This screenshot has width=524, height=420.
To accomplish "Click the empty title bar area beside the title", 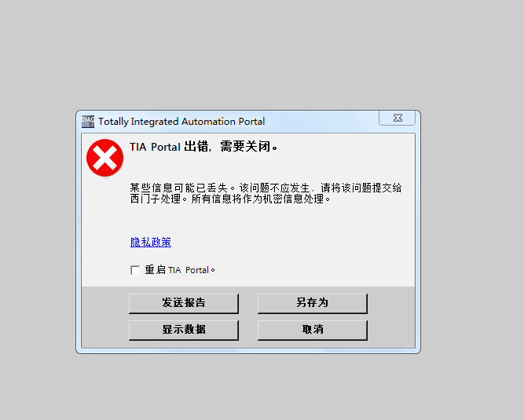I will 321,122.
